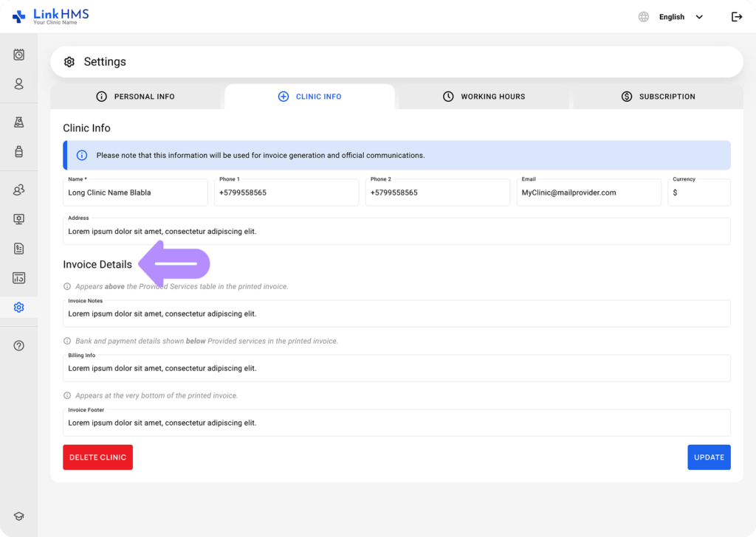
Task: Click the Delete Clinic button
Action: tap(97, 457)
